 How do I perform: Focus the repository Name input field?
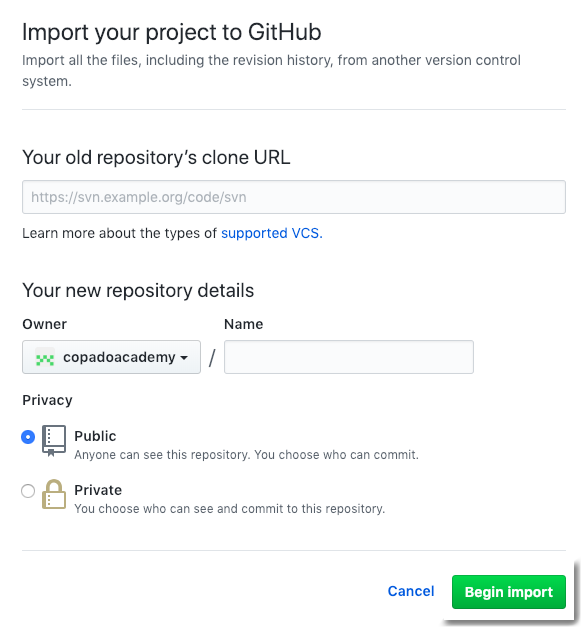tap(349, 357)
